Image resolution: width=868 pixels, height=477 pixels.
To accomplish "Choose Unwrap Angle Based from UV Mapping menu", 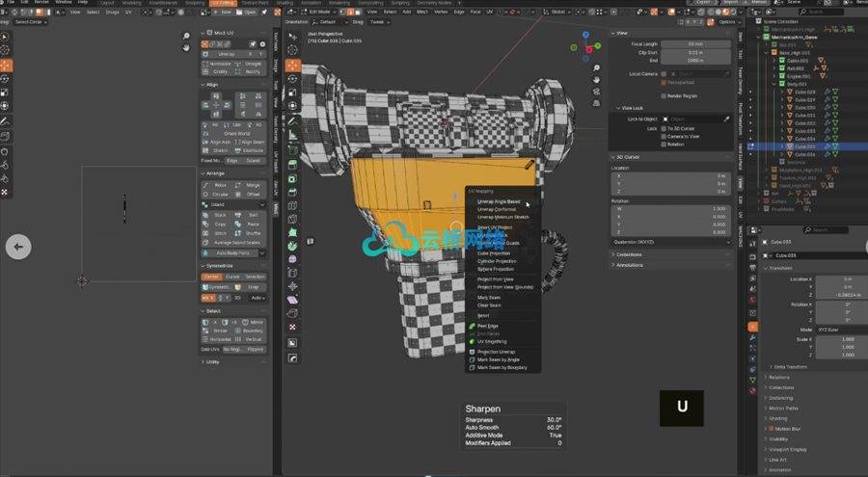I will 499,201.
